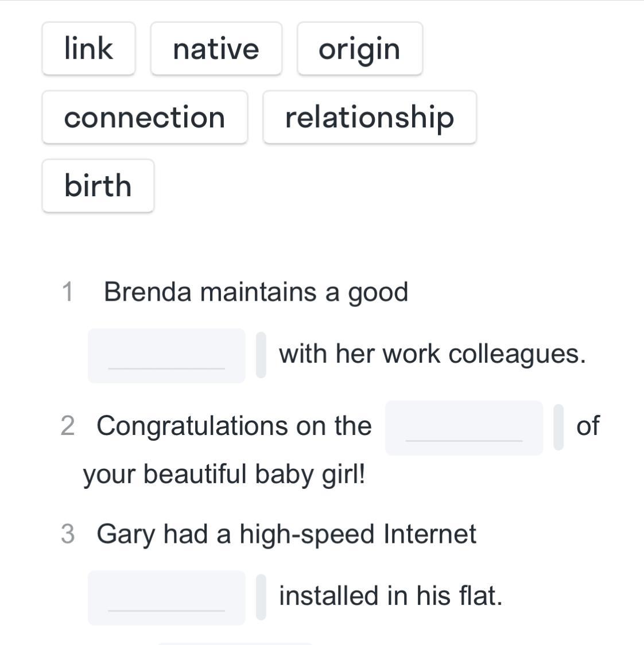Click the blank before 'installed in his flat'

[x=166, y=598]
